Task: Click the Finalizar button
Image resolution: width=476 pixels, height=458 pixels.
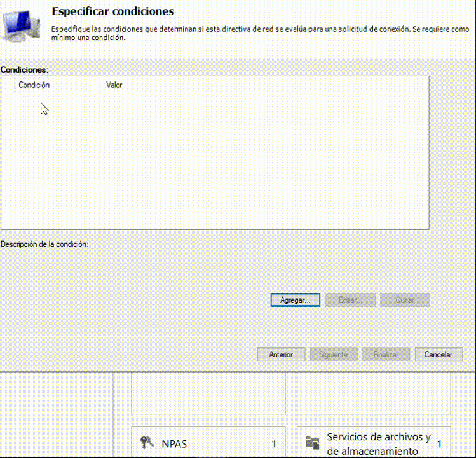Action: click(386, 354)
